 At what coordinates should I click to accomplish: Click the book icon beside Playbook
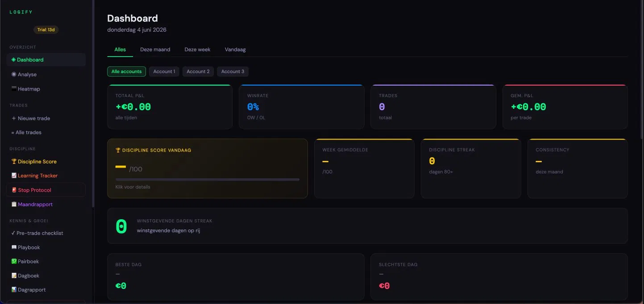click(14, 247)
